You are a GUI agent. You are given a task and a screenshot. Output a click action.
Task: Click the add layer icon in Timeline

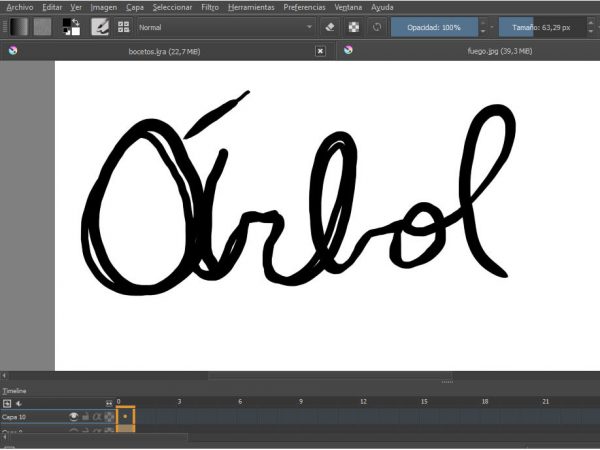(7, 403)
